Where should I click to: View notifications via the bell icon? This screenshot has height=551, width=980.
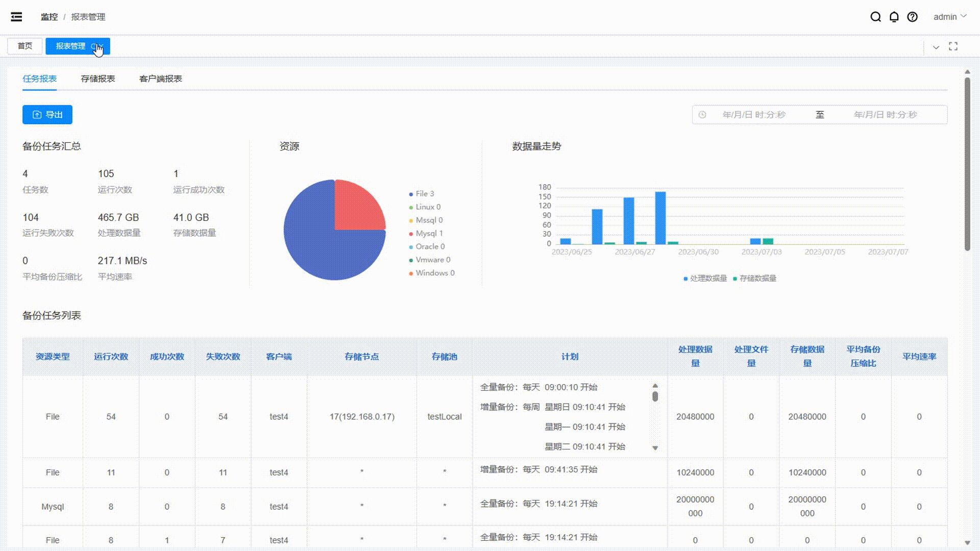tap(894, 17)
